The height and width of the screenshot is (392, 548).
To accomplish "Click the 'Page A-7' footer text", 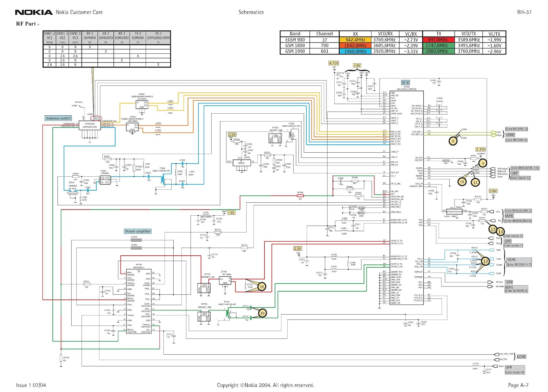I will point(518,385).
